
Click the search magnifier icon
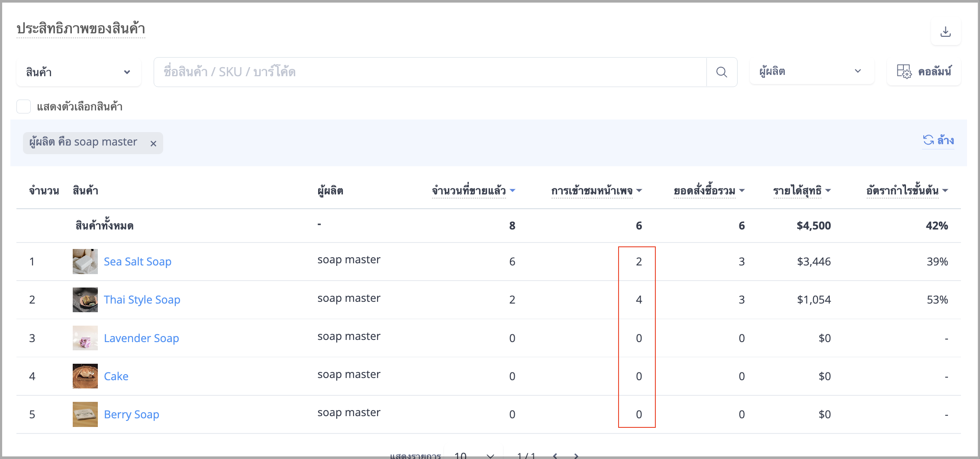[722, 72]
